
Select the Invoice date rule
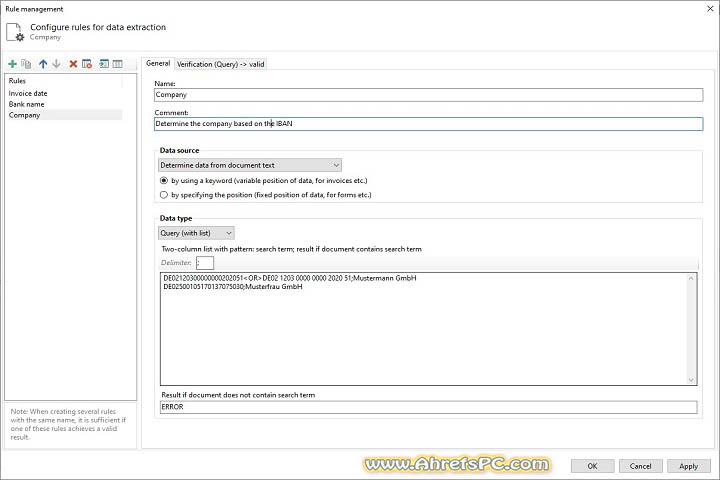coord(64,93)
